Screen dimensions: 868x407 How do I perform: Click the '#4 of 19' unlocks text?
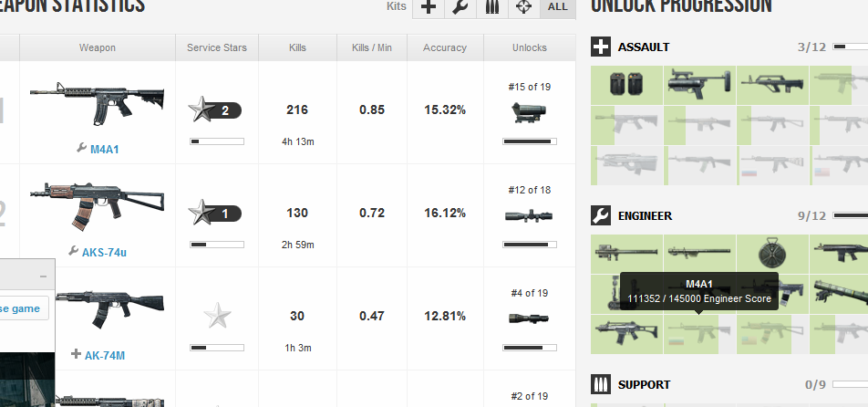pyautogui.click(x=529, y=293)
